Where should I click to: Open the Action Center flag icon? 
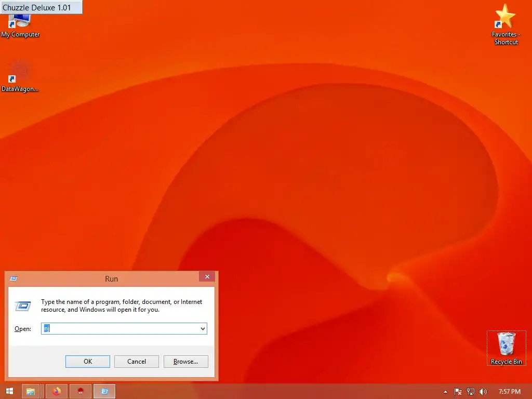(458, 392)
